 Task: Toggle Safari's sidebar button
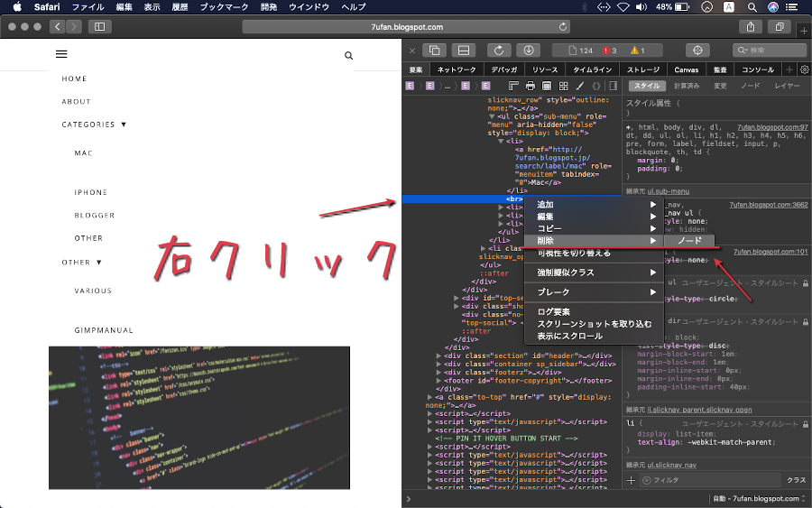[100, 26]
